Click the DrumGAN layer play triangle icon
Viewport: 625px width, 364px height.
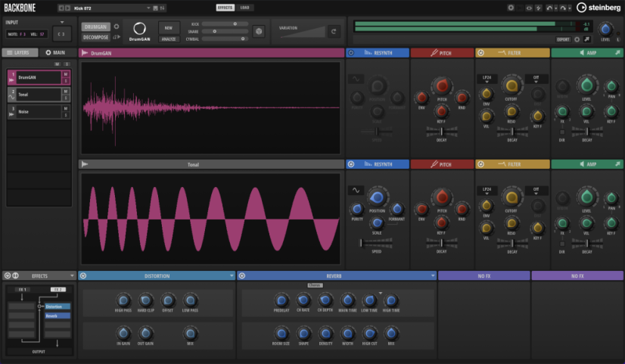84,53
